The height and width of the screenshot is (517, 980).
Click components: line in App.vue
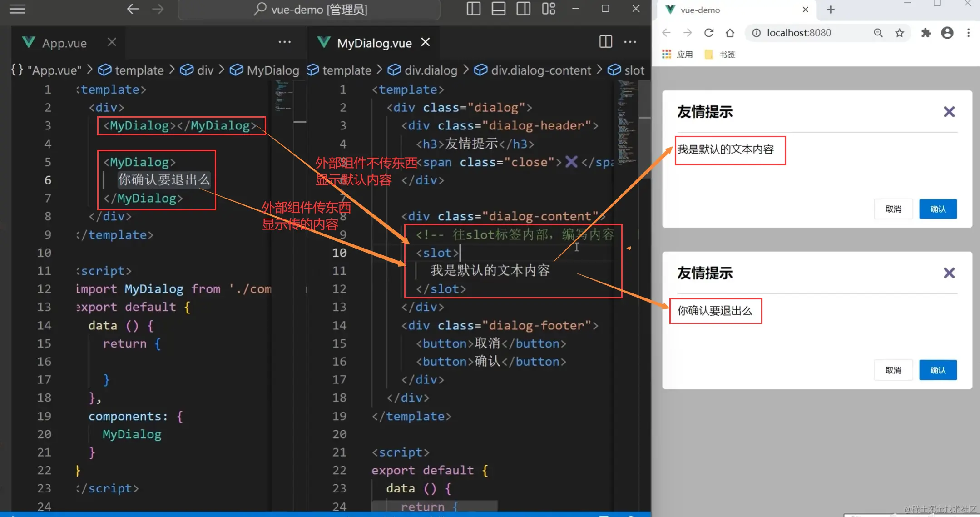[x=135, y=416]
